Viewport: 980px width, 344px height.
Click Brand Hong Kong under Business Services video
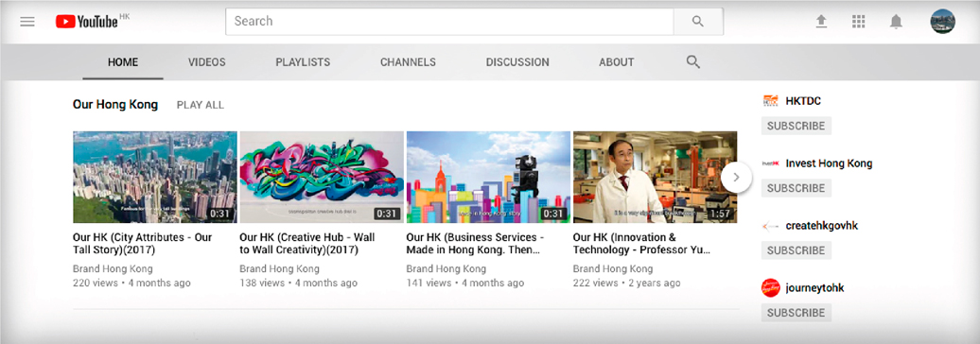(446, 269)
